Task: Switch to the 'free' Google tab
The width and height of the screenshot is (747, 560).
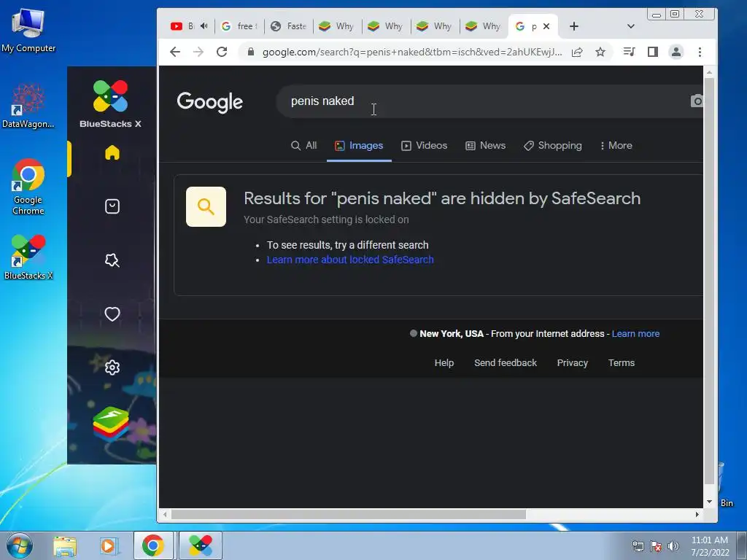Action: 239,26
